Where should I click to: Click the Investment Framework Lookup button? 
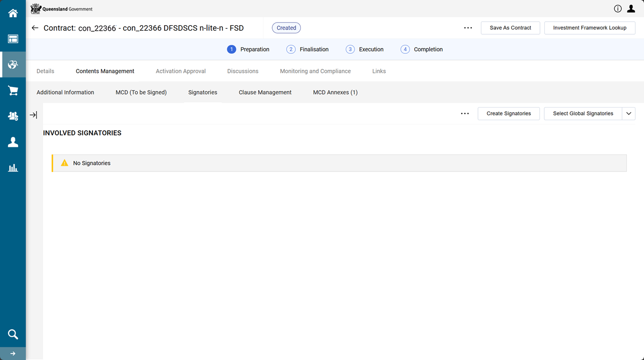(x=590, y=28)
